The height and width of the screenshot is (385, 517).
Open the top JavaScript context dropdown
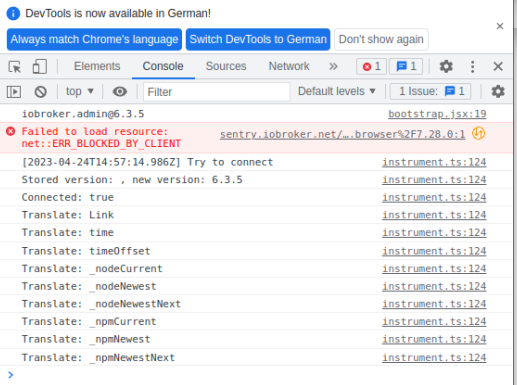[80, 91]
